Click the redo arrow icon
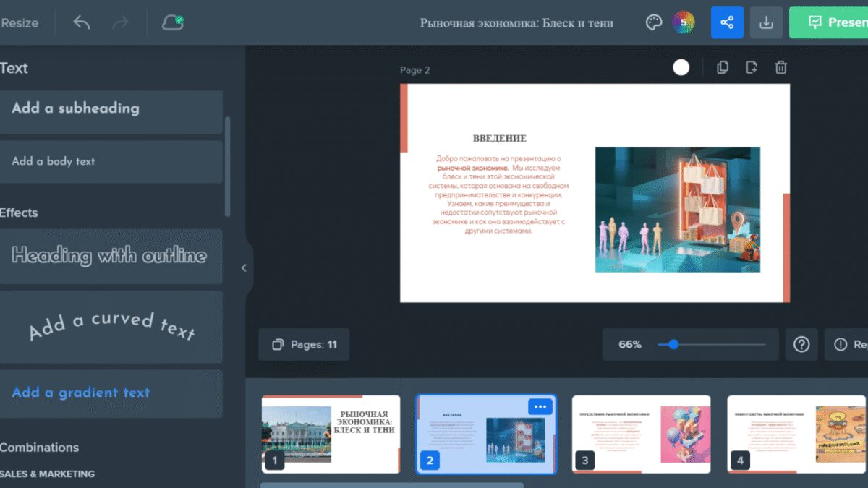The height and width of the screenshot is (488, 868). pos(121,22)
